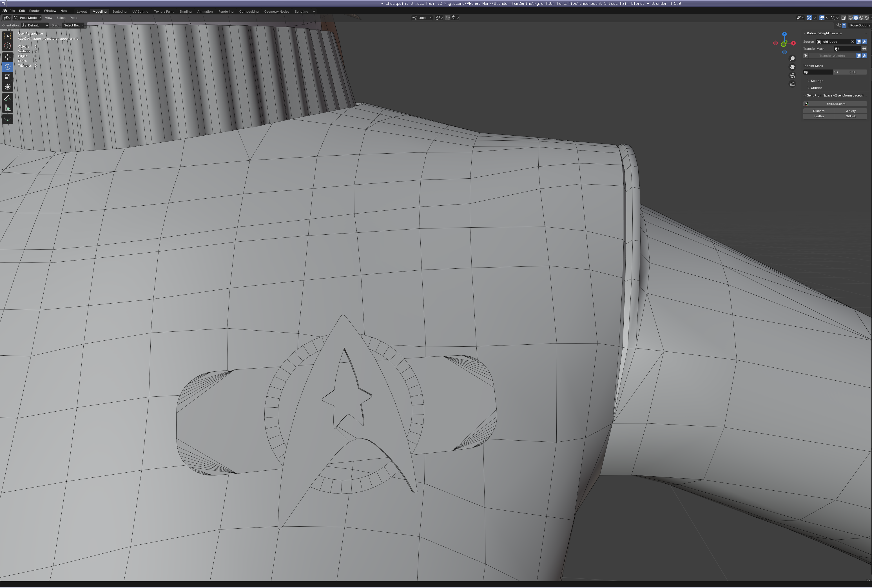Clear the old_body source with X

(853, 42)
